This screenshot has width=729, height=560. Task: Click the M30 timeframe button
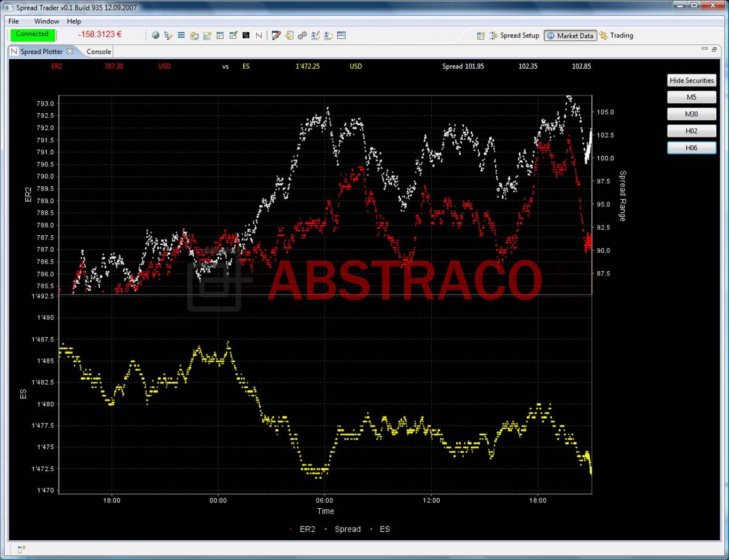coord(691,114)
